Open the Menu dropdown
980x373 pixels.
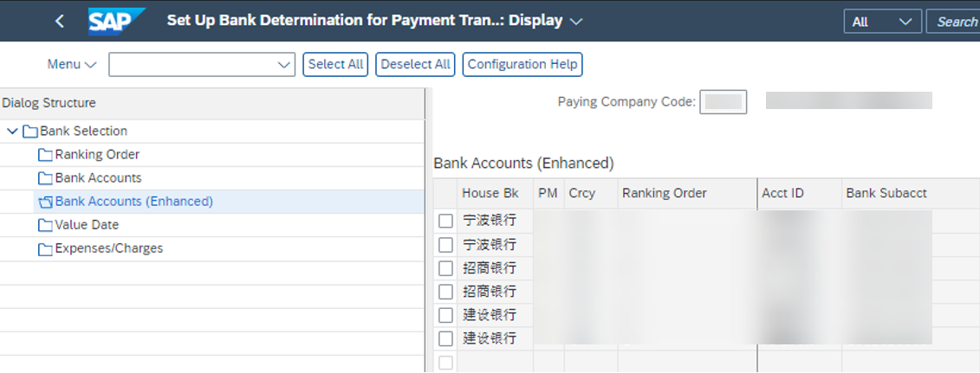[73, 64]
